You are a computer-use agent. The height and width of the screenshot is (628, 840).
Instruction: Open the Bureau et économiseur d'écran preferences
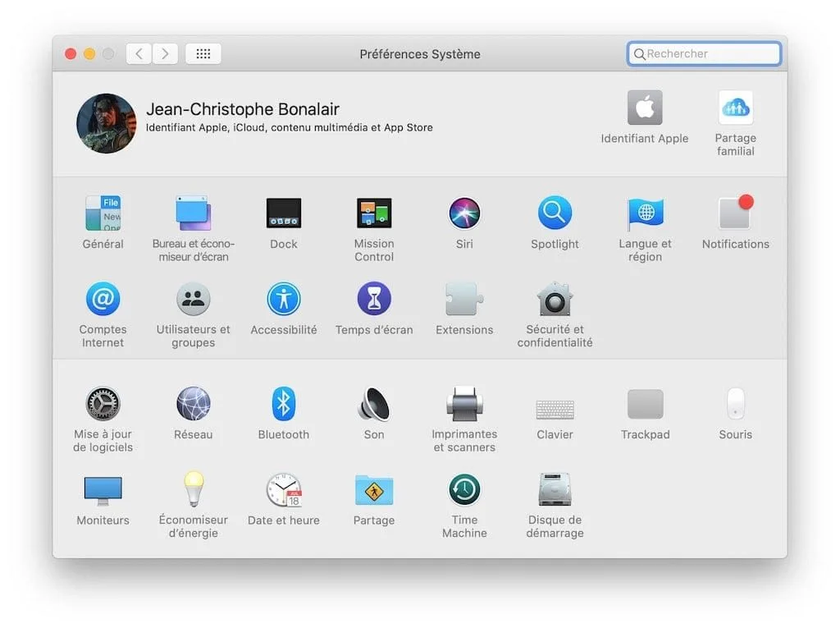coord(193,215)
